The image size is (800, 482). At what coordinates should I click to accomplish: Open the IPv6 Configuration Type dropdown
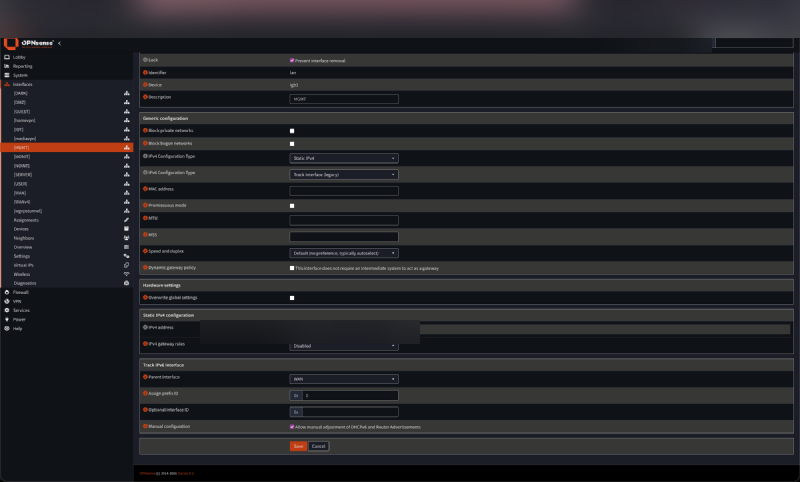(x=344, y=174)
